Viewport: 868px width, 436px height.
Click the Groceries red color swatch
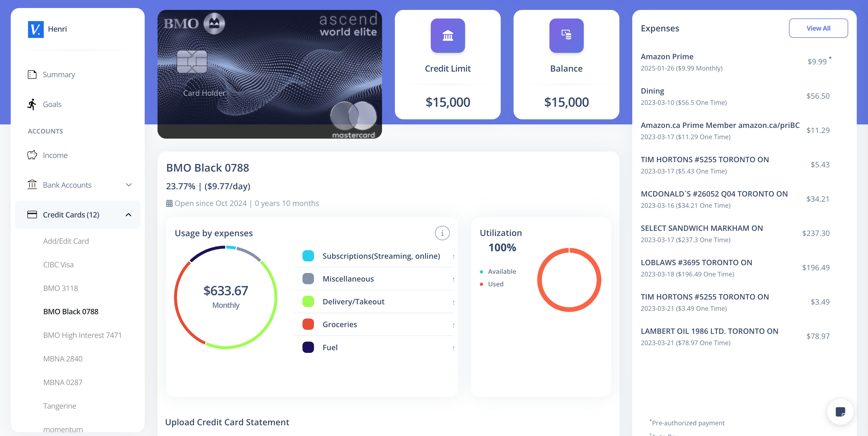[x=308, y=324]
